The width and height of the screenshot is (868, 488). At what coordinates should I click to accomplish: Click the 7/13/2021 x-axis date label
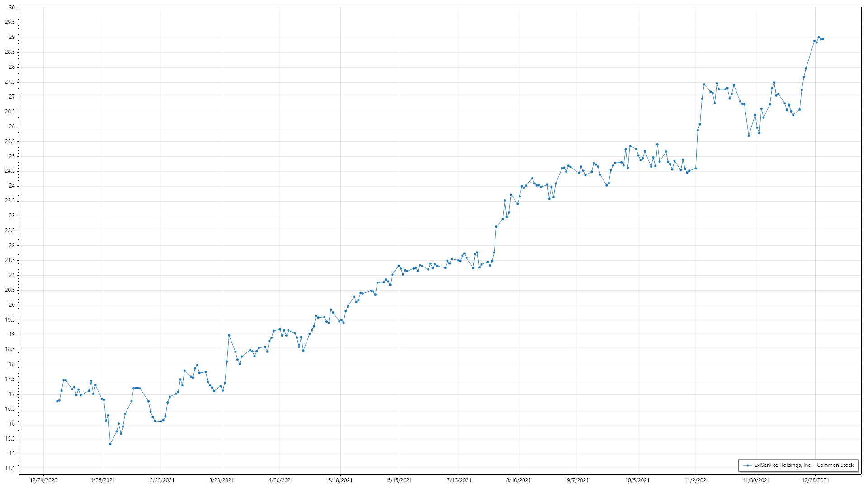pos(459,480)
